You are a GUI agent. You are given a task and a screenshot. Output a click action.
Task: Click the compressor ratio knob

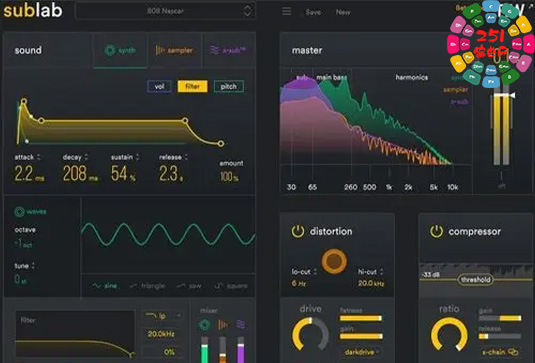tap(449, 335)
